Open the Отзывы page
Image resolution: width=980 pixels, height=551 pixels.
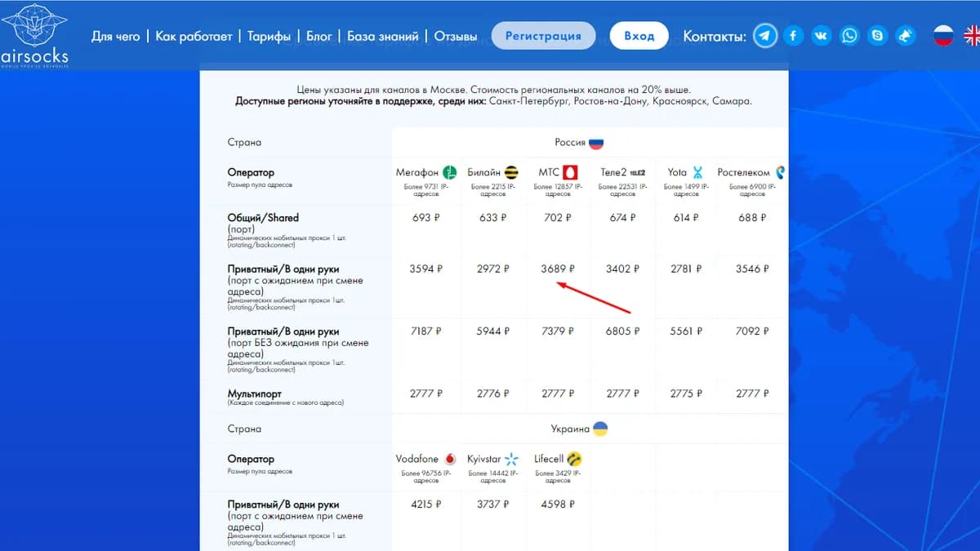456,37
